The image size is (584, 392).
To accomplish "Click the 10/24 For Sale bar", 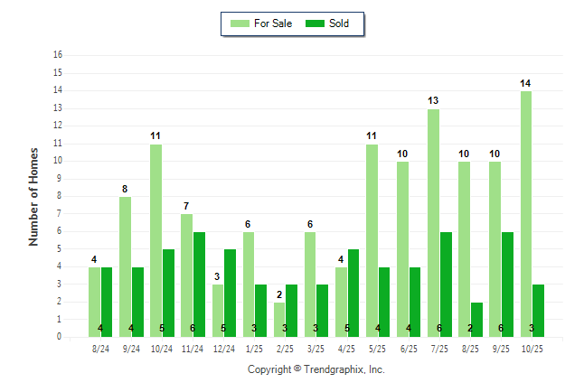I will [155, 240].
